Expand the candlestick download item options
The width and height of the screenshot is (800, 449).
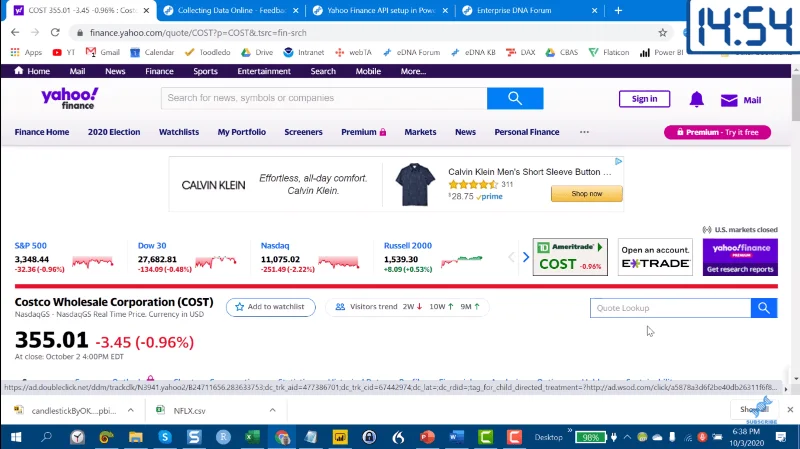(131, 410)
